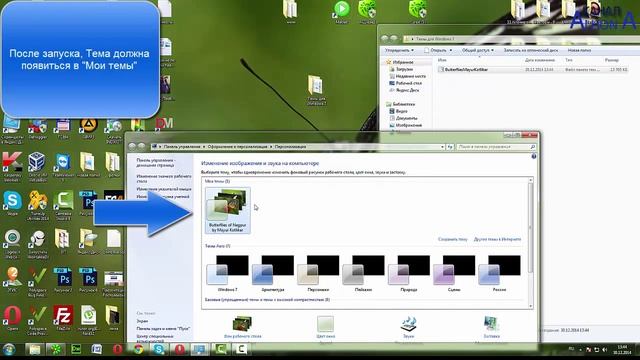640x360 pixels.
Task: Click the Другие темы в Интернете link
Action: 497,239
